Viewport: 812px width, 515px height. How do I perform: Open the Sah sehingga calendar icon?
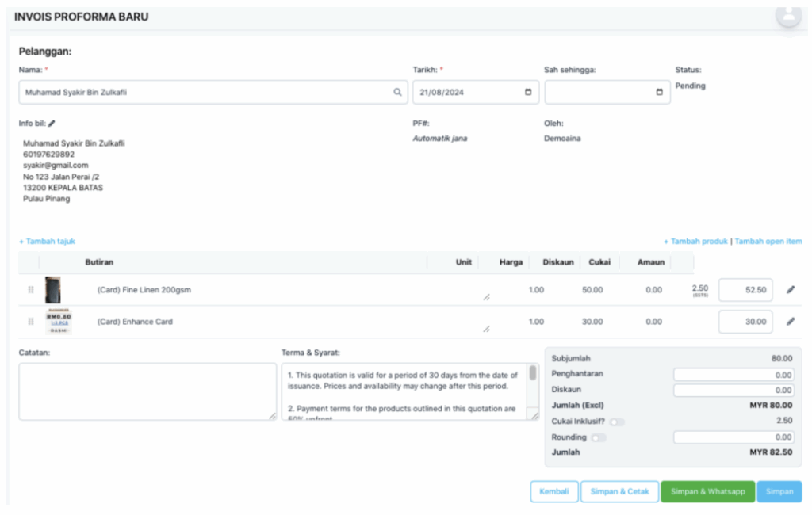tap(659, 92)
